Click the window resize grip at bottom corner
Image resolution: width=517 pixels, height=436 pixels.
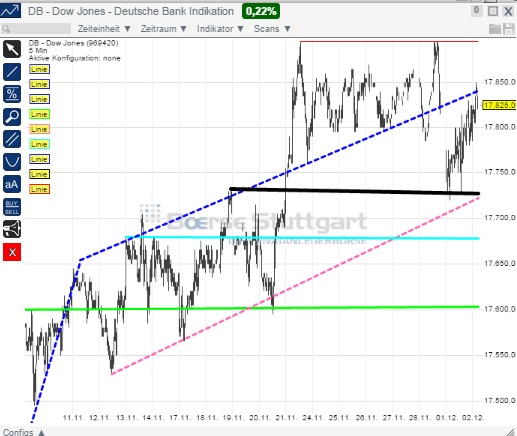point(510,432)
